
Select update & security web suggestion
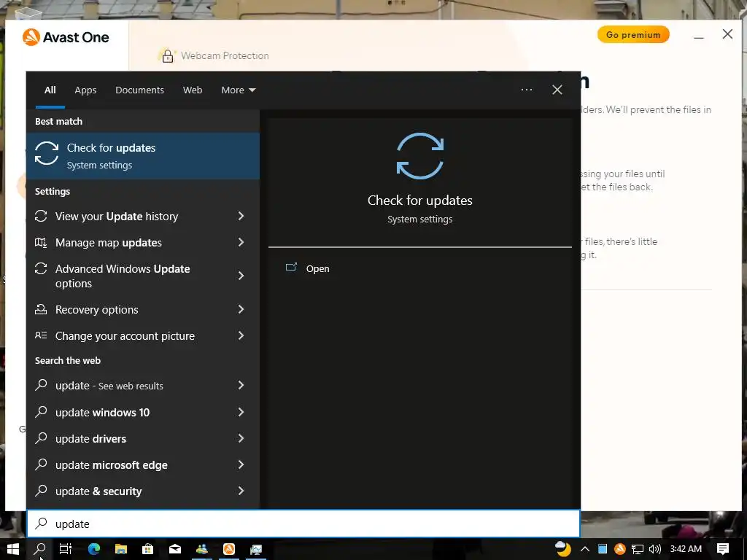[x=143, y=491]
